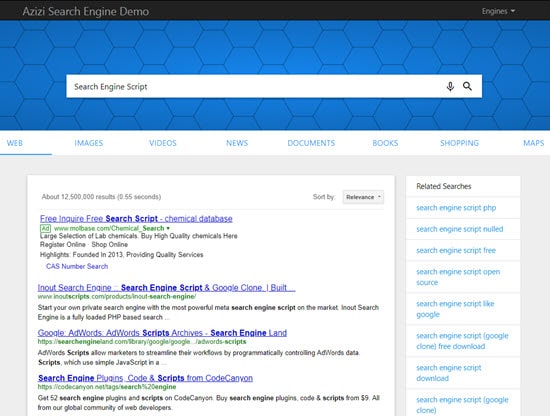Select related search 'search engine script php'
This screenshot has width=550, height=416.
tap(456, 208)
